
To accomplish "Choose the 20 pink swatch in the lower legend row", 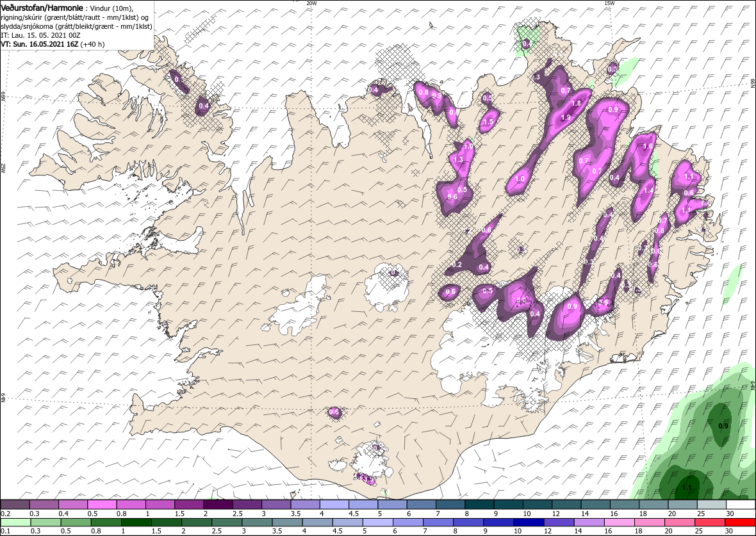I will tap(680, 523).
